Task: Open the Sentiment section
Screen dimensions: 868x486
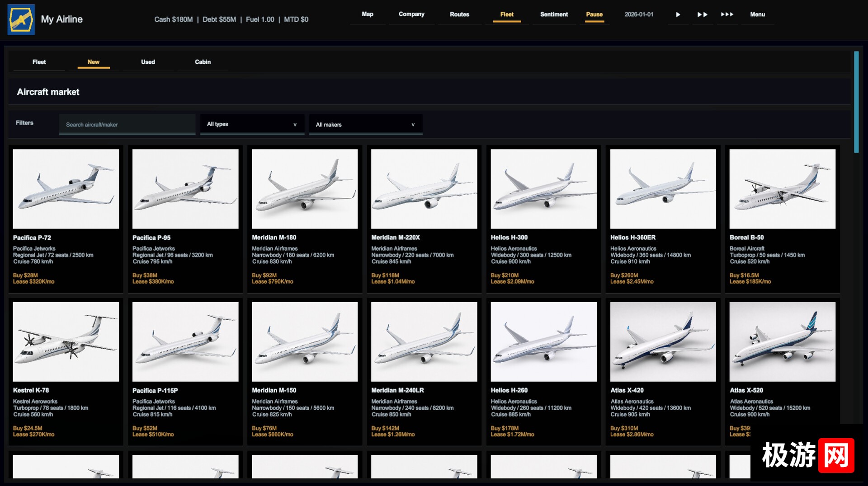Action: 554,14
